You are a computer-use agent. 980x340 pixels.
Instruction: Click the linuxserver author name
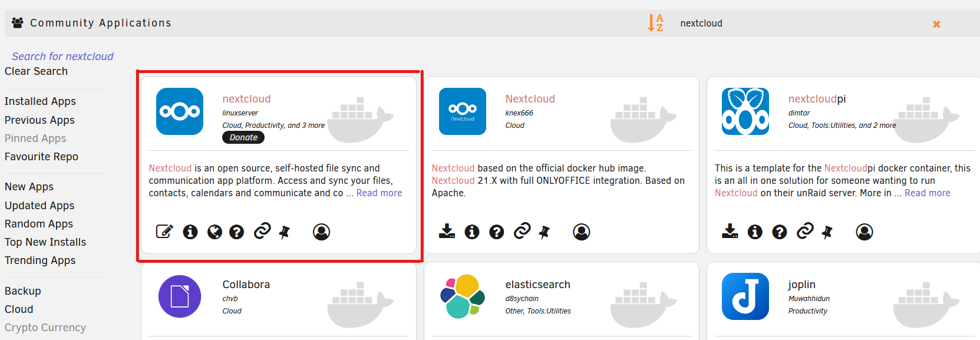[240, 113]
